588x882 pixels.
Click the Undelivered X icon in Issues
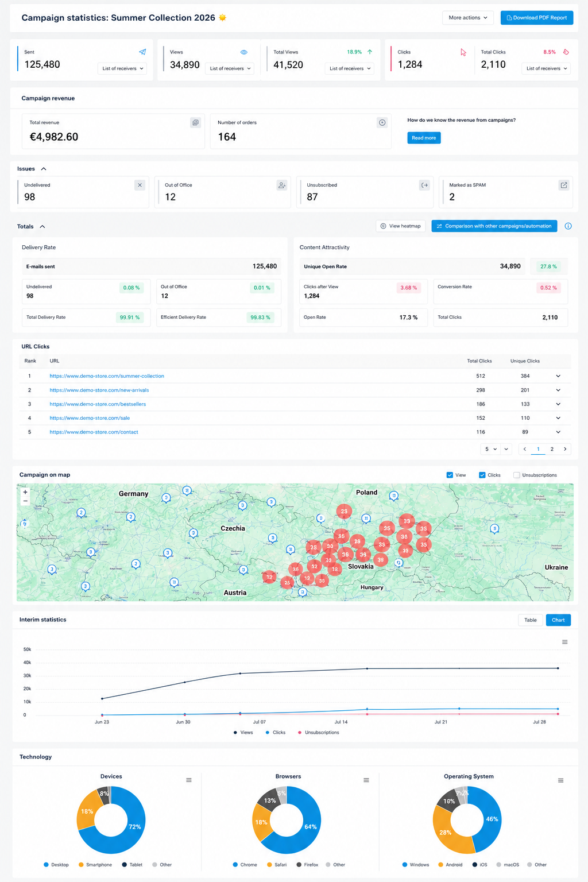(x=140, y=185)
